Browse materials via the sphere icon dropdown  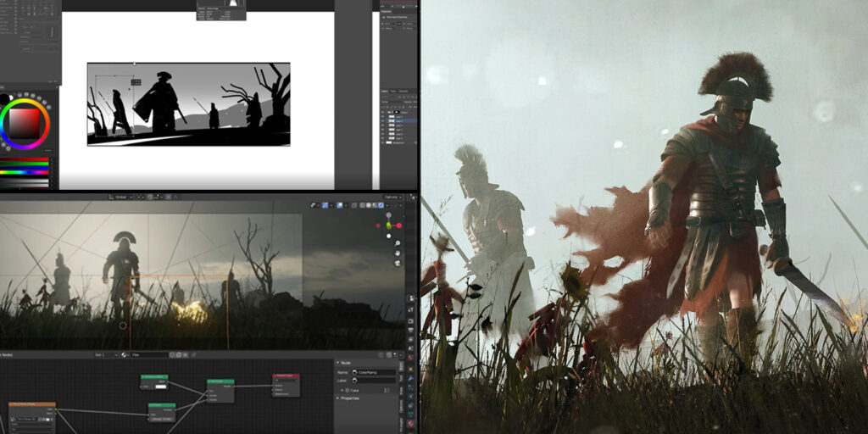click(x=125, y=355)
